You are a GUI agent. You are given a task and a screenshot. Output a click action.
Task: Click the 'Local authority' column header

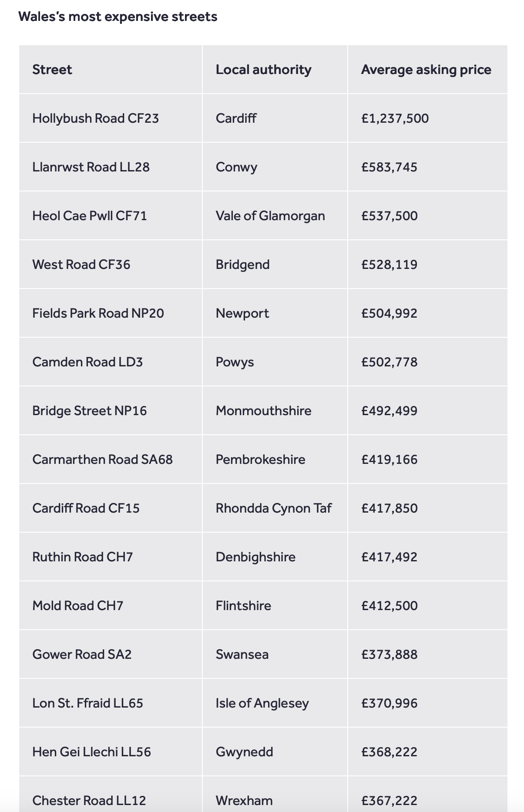263,70
